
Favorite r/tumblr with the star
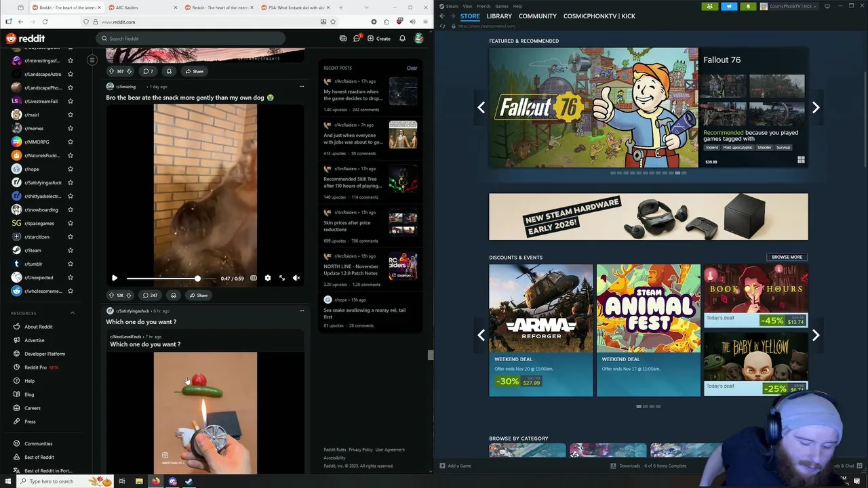tap(71, 264)
